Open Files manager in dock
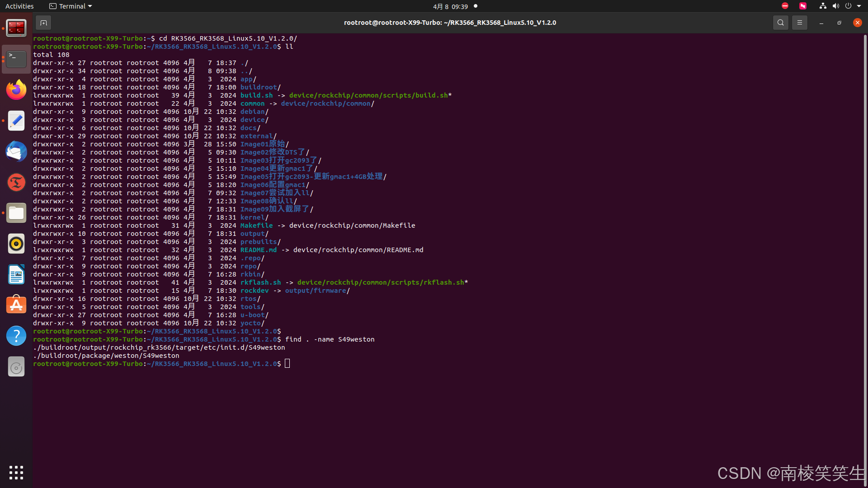Screen dimensions: 868x488 pyautogui.click(x=16, y=213)
